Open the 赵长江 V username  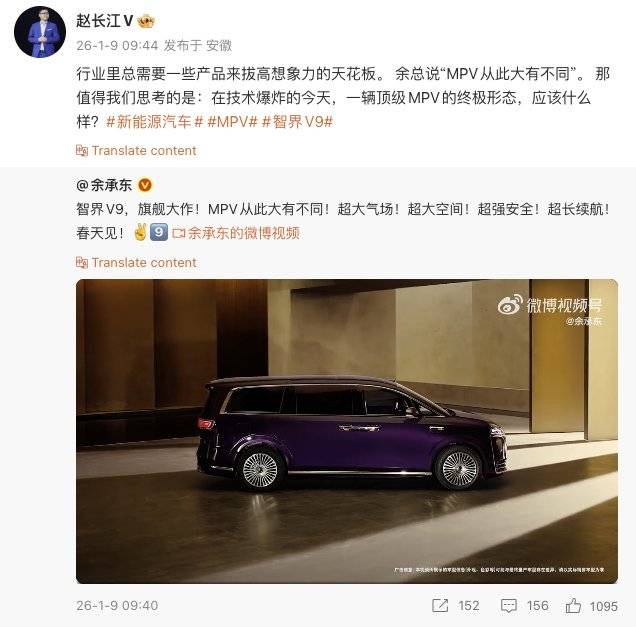[x=105, y=21]
